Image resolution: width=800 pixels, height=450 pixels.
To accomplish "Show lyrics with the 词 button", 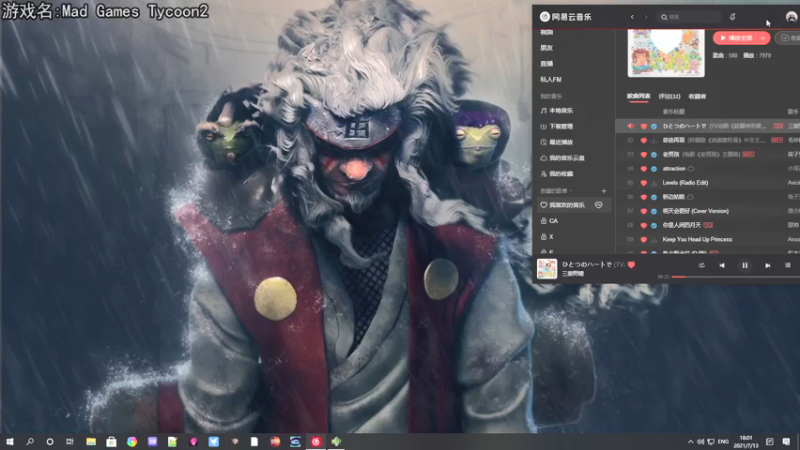I will [x=788, y=265].
